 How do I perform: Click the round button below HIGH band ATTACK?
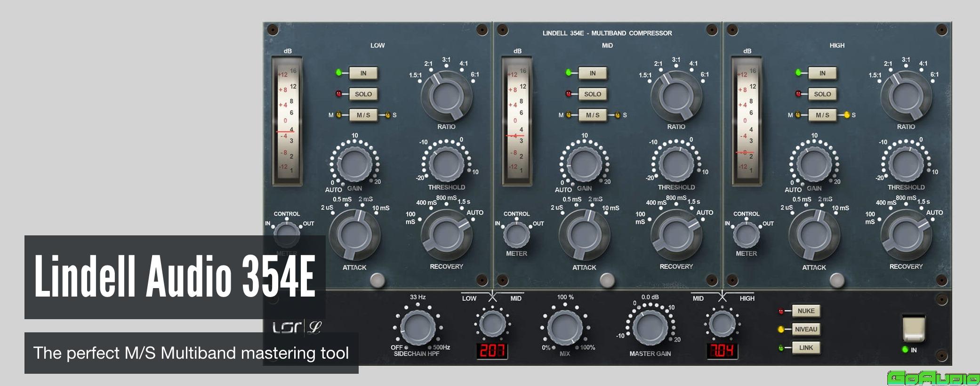837,280
